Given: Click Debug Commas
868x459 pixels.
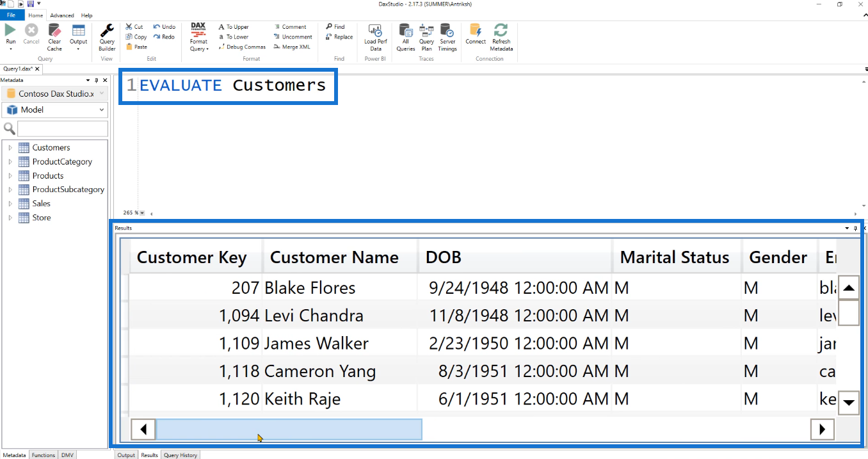Looking at the screenshot, I should (242, 47).
